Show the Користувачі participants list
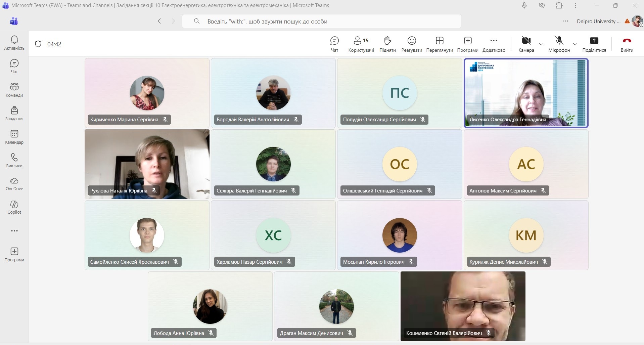 [361, 44]
